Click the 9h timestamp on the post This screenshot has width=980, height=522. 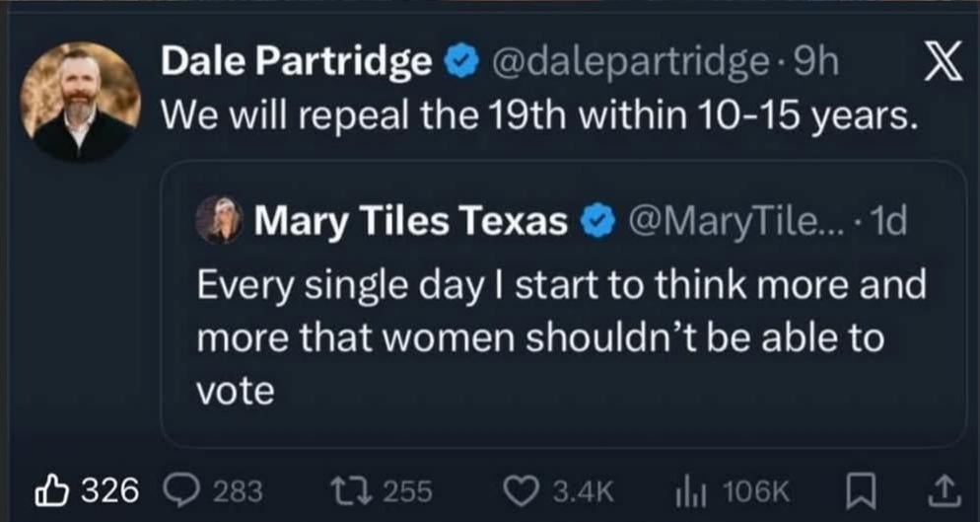pos(817,64)
